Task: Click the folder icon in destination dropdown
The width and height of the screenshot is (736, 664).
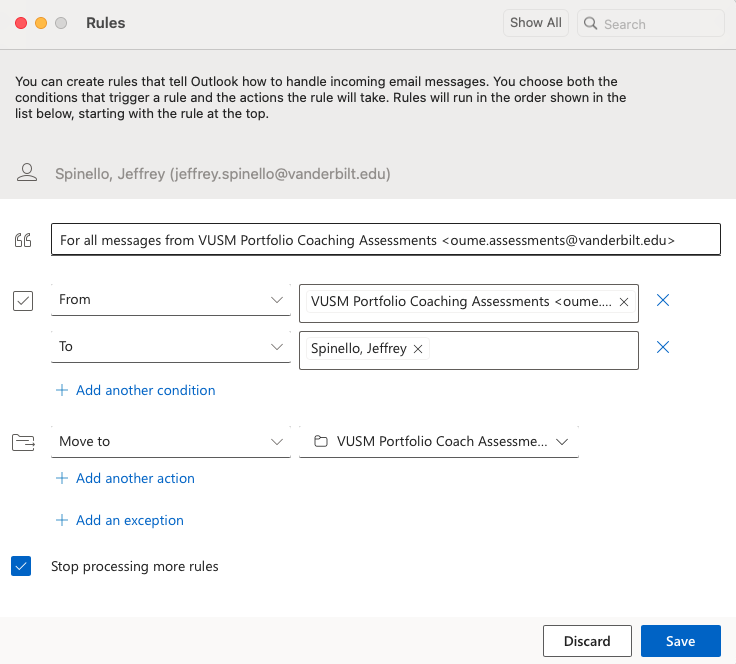Action: [321, 441]
